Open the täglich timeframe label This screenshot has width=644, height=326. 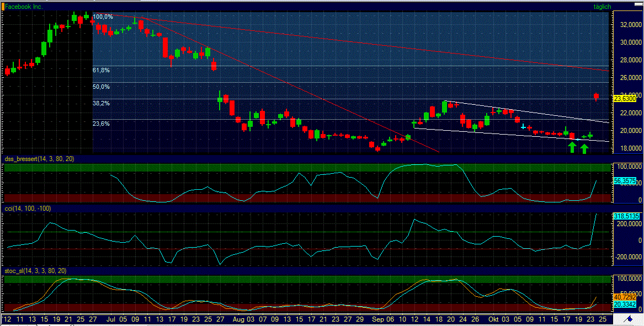(603, 7)
